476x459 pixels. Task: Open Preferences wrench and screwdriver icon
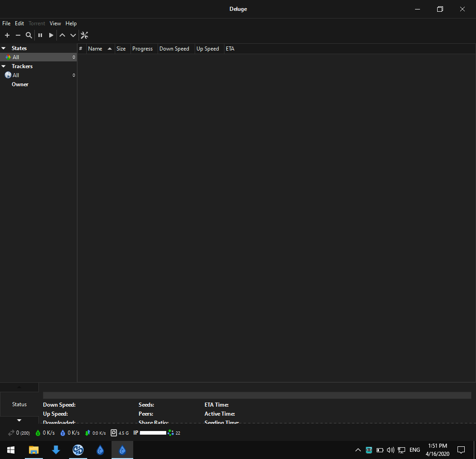(x=84, y=35)
